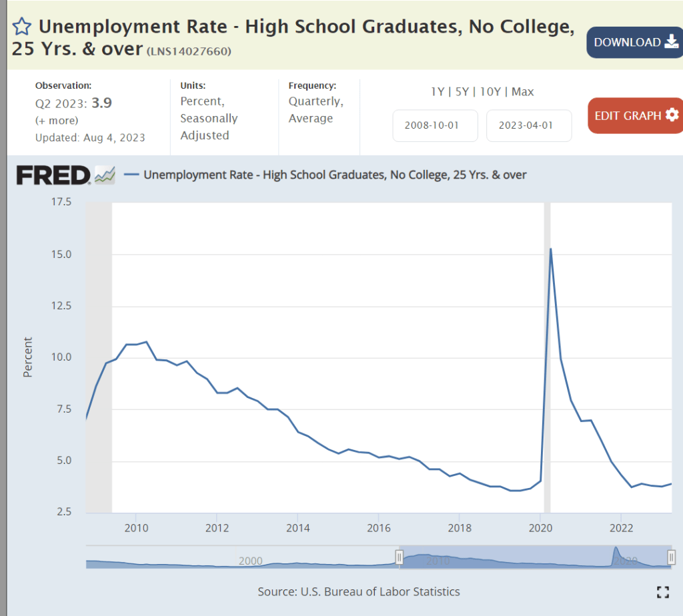Click the download arrow icon
Image resolution: width=683 pixels, height=616 pixels.
tap(671, 42)
